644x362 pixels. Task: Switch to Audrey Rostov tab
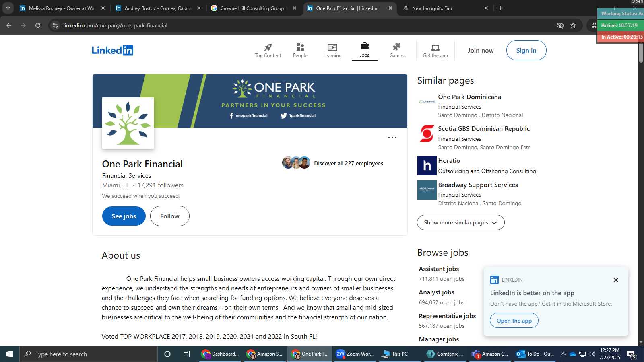click(x=158, y=8)
